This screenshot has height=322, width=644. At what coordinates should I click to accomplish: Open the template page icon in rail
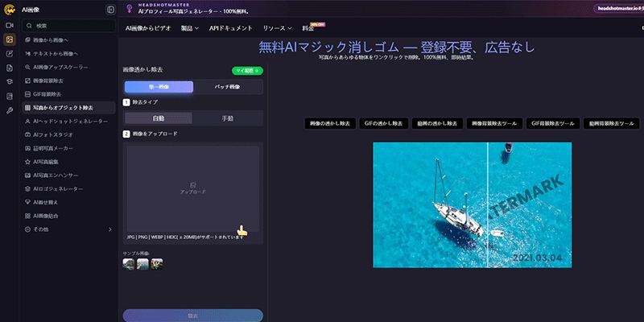tap(10, 97)
